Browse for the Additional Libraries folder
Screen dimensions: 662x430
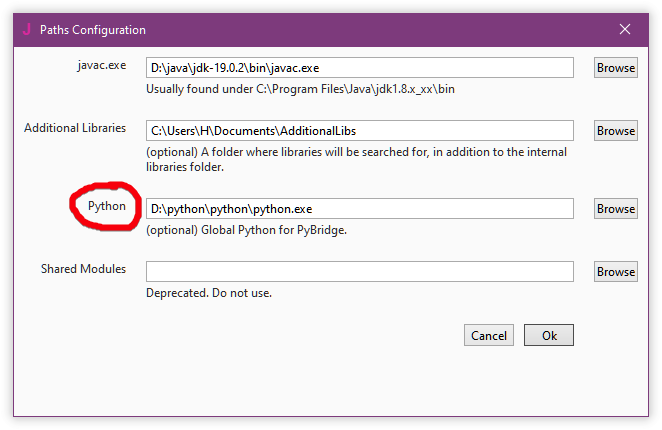coord(616,131)
